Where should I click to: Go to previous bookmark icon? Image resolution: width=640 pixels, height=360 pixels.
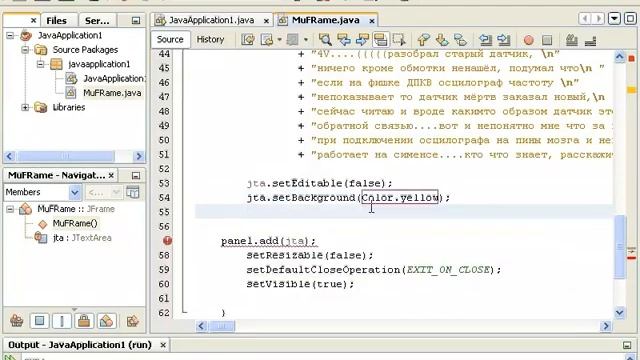point(423,40)
